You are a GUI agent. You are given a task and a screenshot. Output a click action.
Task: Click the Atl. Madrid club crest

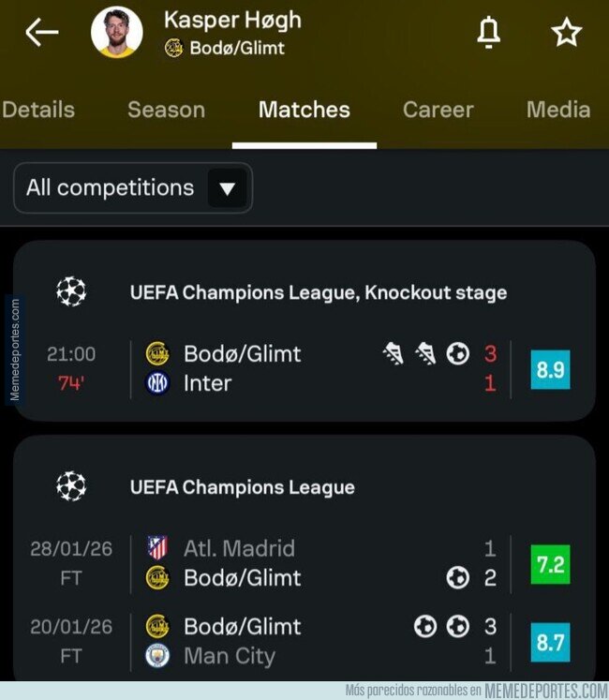157,548
